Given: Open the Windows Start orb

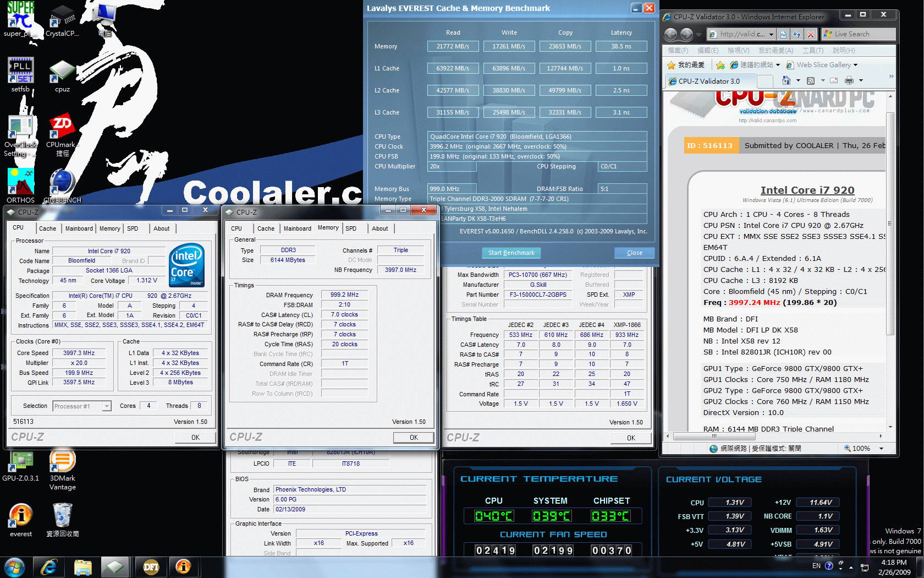Looking at the screenshot, I should 14,567.
